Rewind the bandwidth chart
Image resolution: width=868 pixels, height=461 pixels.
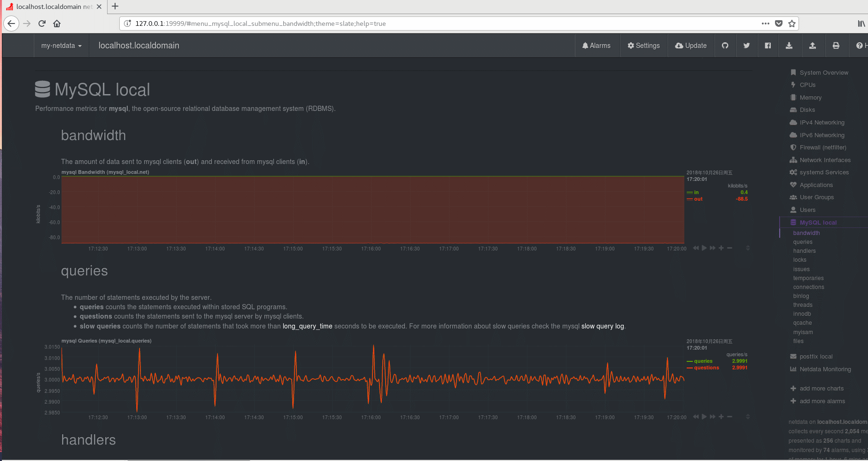point(696,248)
